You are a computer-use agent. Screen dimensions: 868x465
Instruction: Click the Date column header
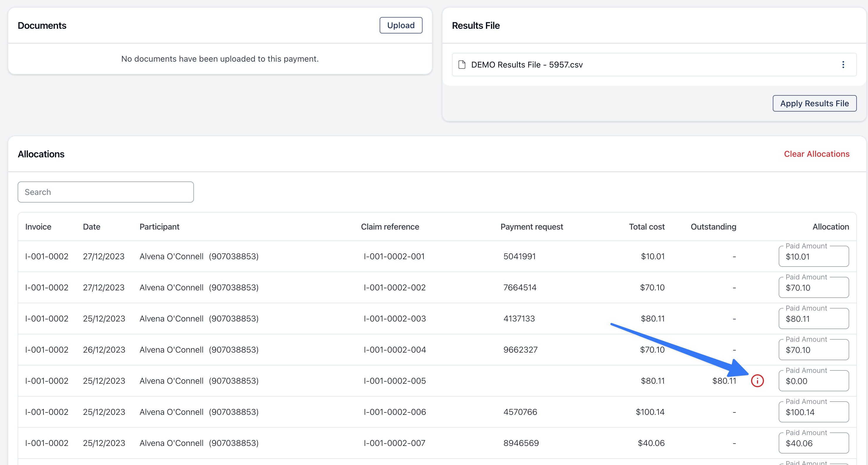92,227
